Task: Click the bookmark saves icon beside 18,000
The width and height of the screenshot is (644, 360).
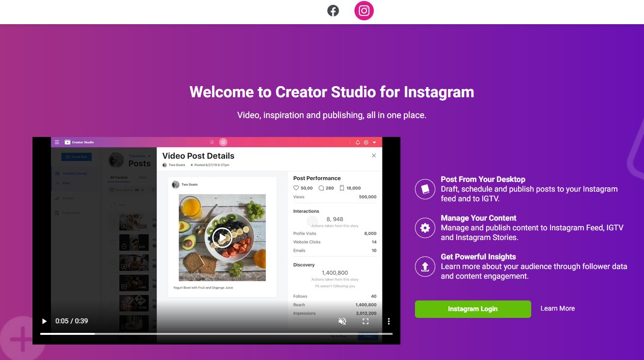Action: (342, 188)
